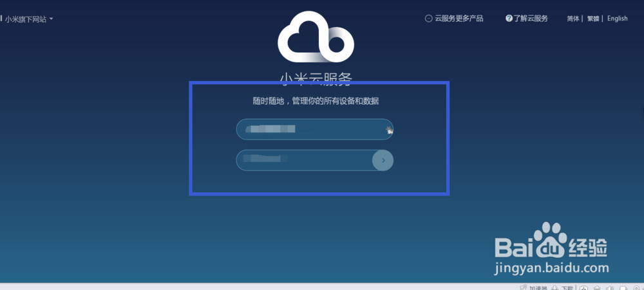Click the Xiaomi Cloud logo icon
The image size is (644, 290).
click(x=316, y=37)
